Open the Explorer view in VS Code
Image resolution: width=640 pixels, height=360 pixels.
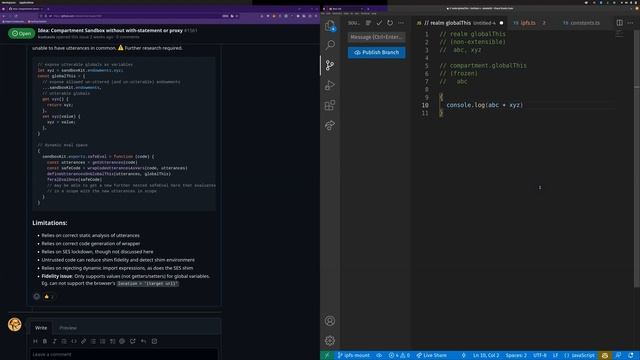click(x=330, y=26)
